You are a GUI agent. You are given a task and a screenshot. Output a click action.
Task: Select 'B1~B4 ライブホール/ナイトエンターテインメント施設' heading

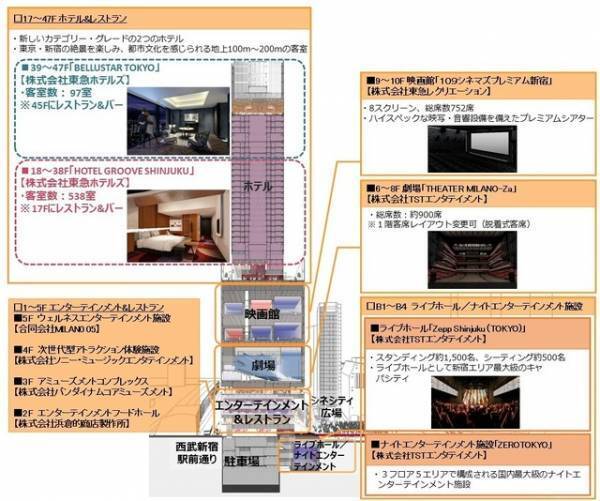(474, 306)
